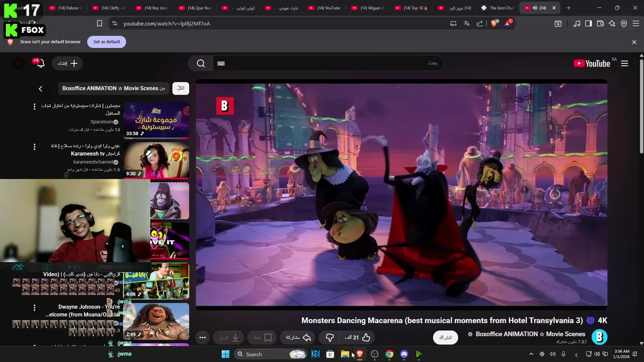Open Brave Rewards triangle icon
Screen dimensions: 644x362
pos(508,23)
